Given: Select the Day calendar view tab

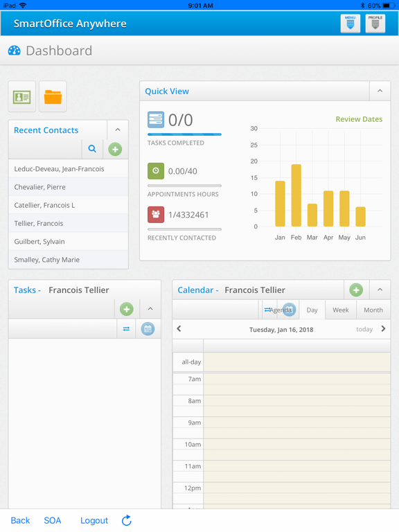Looking at the screenshot, I should point(312,310).
